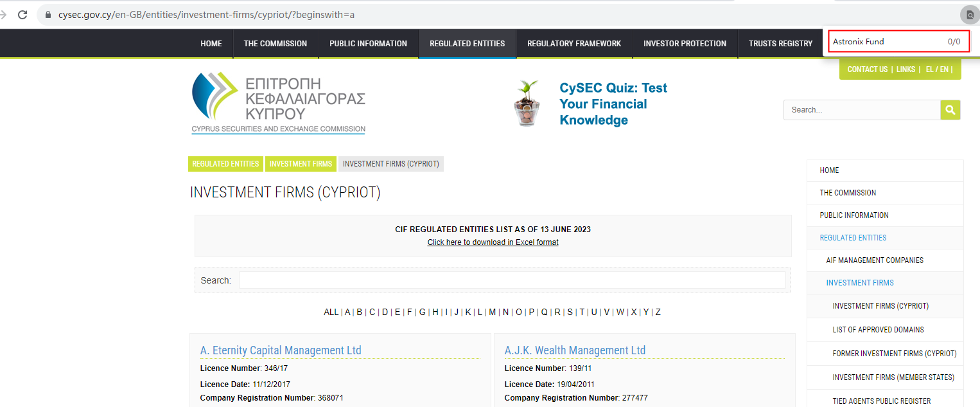The width and height of the screenshot is (980, 407).
Task: Filter firms by letter G
Action: 423,312
